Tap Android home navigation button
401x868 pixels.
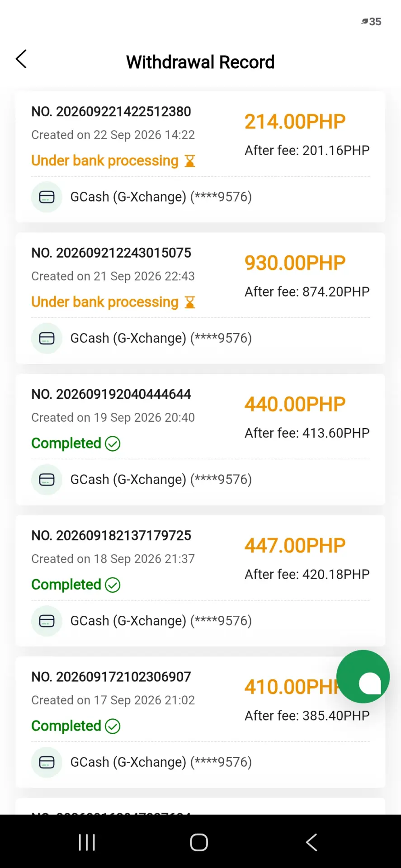199,842
